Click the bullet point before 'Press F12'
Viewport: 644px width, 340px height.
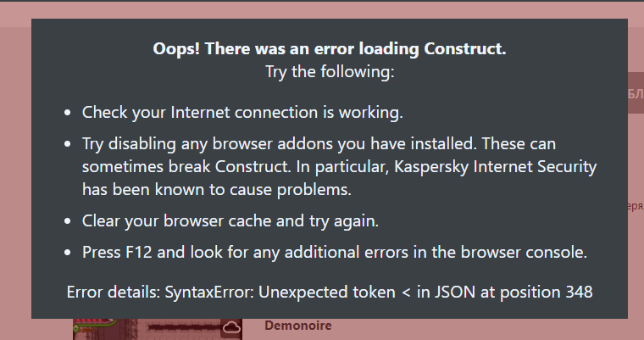pyautogui.click(x=67, y=253)
